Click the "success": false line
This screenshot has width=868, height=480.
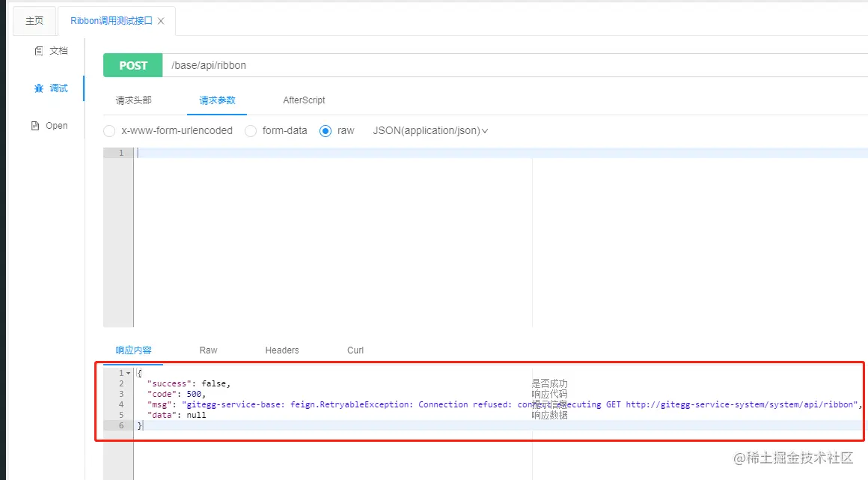189,383
